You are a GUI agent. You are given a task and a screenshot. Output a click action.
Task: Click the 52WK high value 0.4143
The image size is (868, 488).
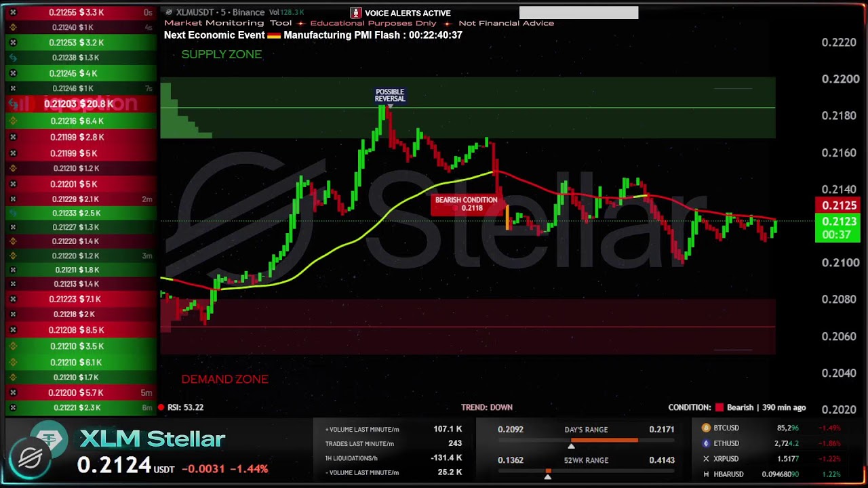662,460
